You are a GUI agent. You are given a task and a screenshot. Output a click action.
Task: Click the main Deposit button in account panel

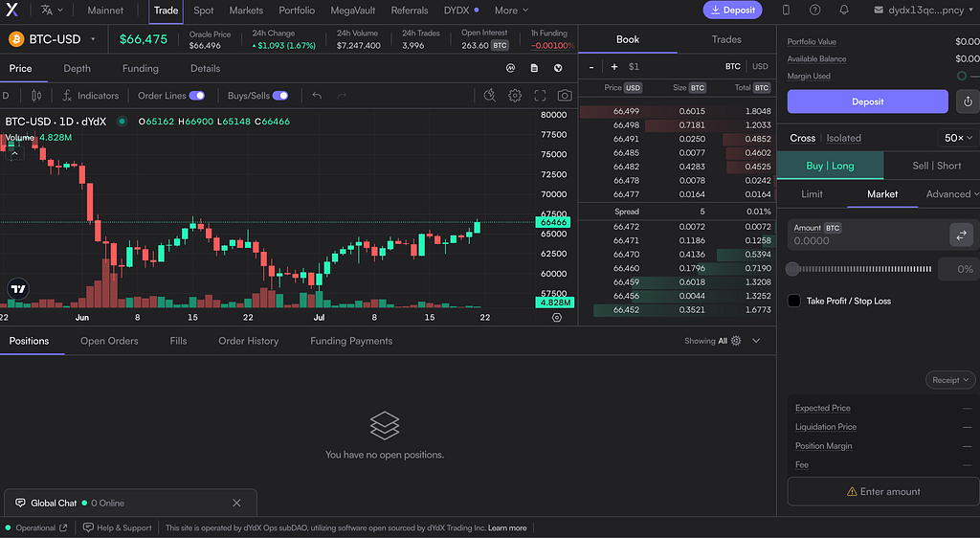tap(867, 101)
